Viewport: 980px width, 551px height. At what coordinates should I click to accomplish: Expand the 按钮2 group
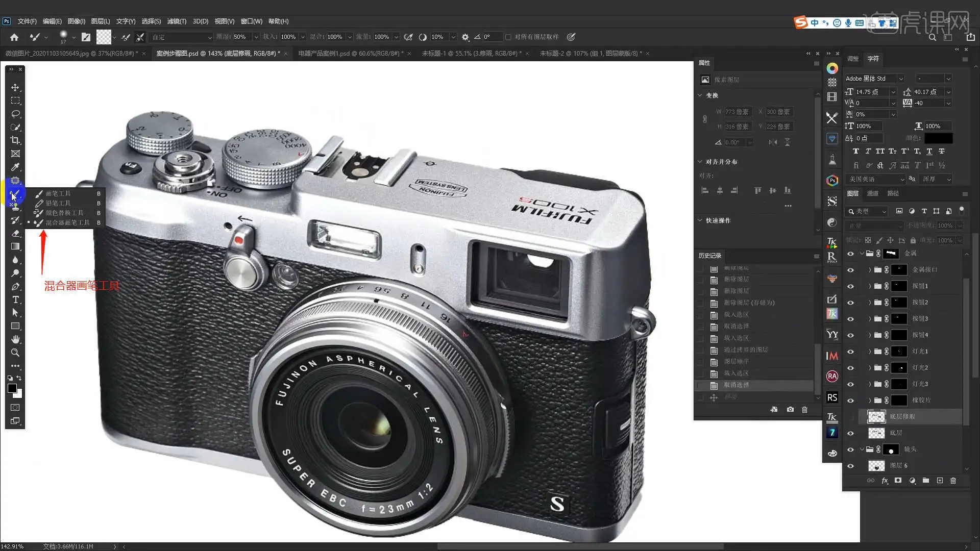870,303
